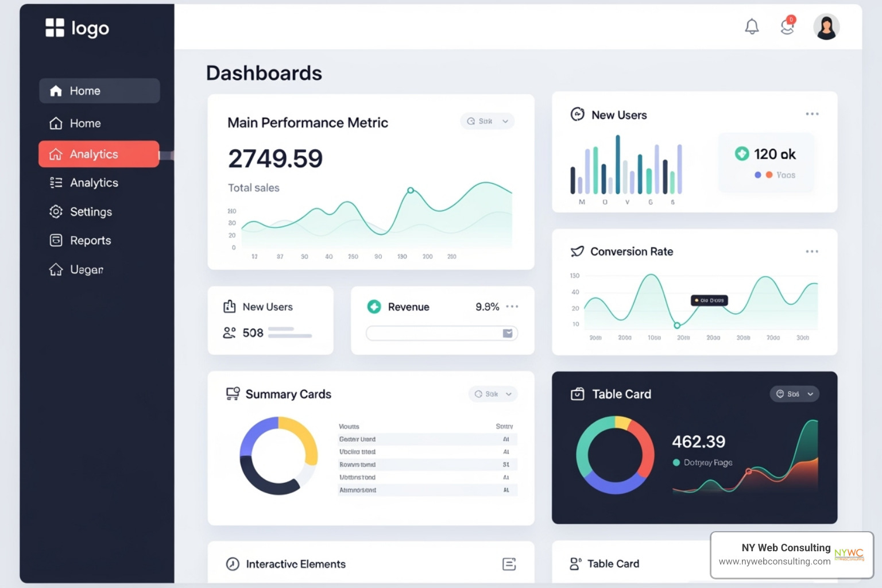This screenshot has height=588, width=882.
Task: Click the green 120 ok badge icon
Action: [x=742, y=153]
